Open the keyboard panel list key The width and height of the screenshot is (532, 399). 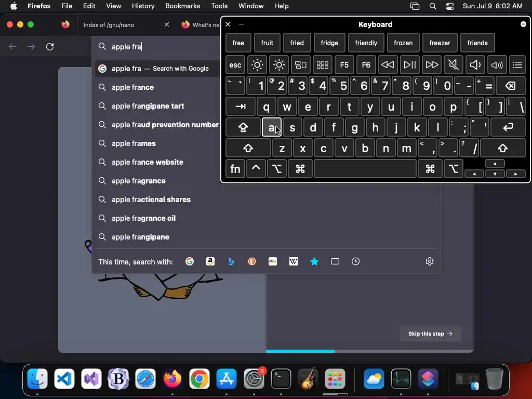(517, 65)
